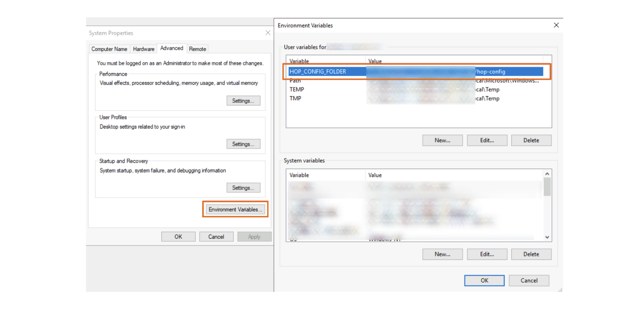Click the Environment Variables button
This screenshot has width=644, height=309.
pos(235,209)
